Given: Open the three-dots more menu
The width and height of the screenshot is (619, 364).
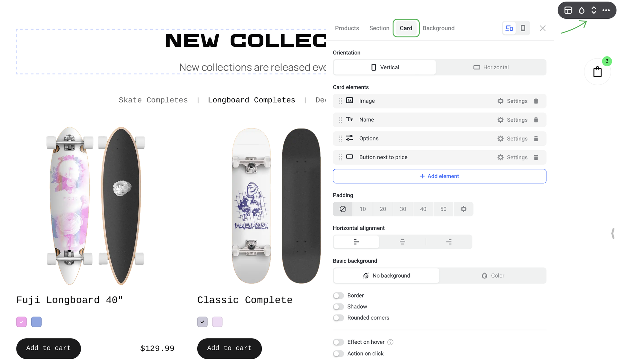Looking at the screenshot, I should (x=606, y=10).
